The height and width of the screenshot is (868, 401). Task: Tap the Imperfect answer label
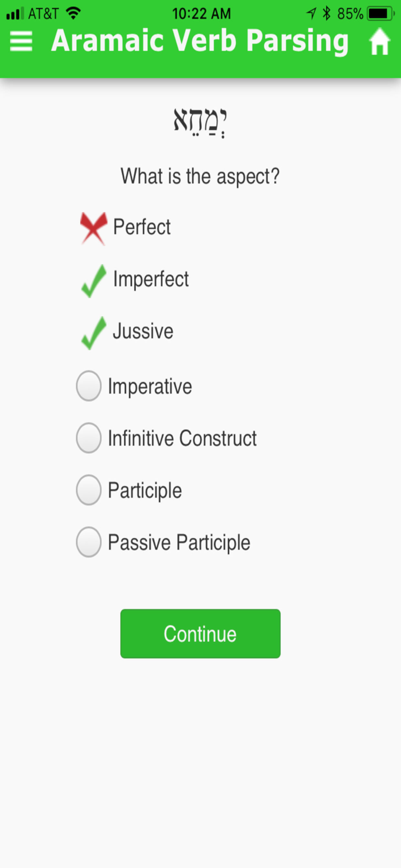[x=151, y=279]
